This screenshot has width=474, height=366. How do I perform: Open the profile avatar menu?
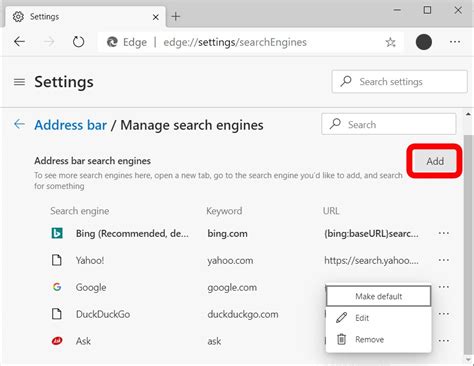424,42
